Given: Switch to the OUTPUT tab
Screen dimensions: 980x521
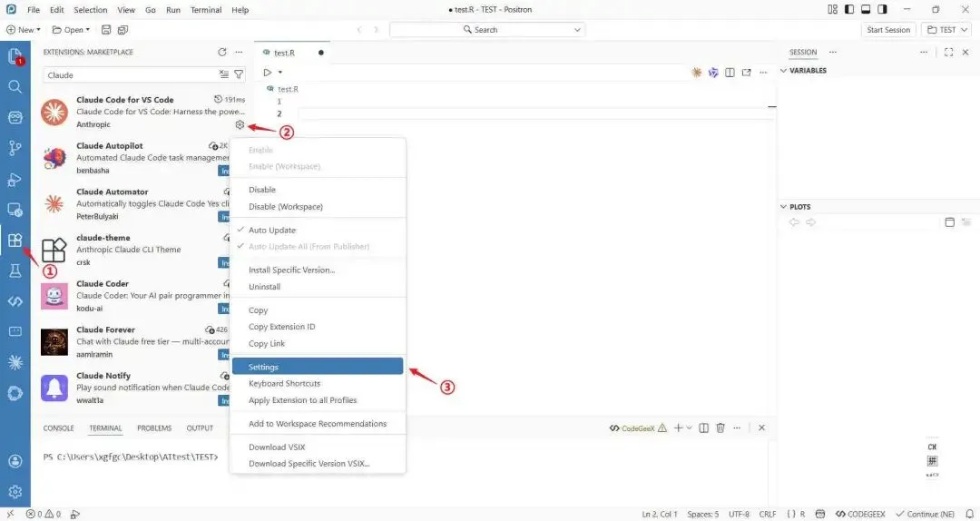Looking at the screenshot, I should (200, 428).
